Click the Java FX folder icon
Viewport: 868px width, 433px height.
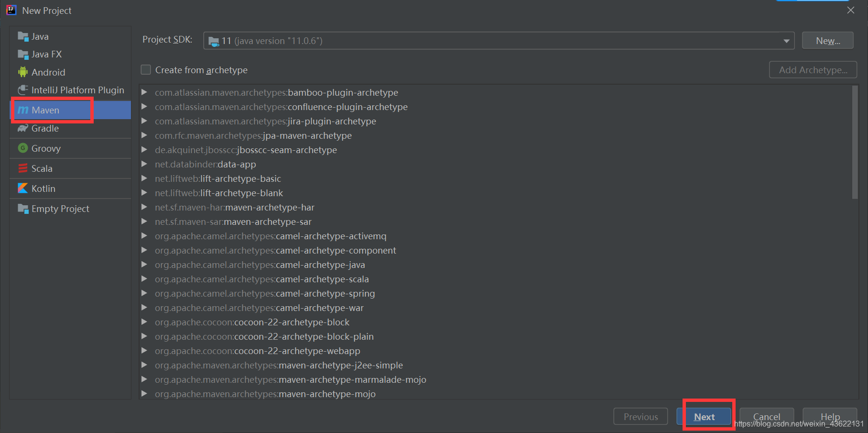(23, 54)
